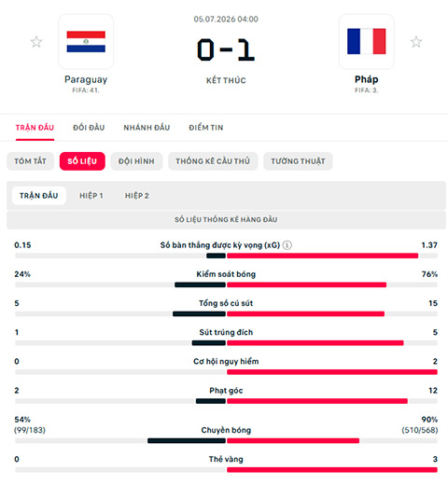Filter stats to HIỆP 2
Image resolution: width=448 pixels, height=485 pixels.
tap(137, 196)
